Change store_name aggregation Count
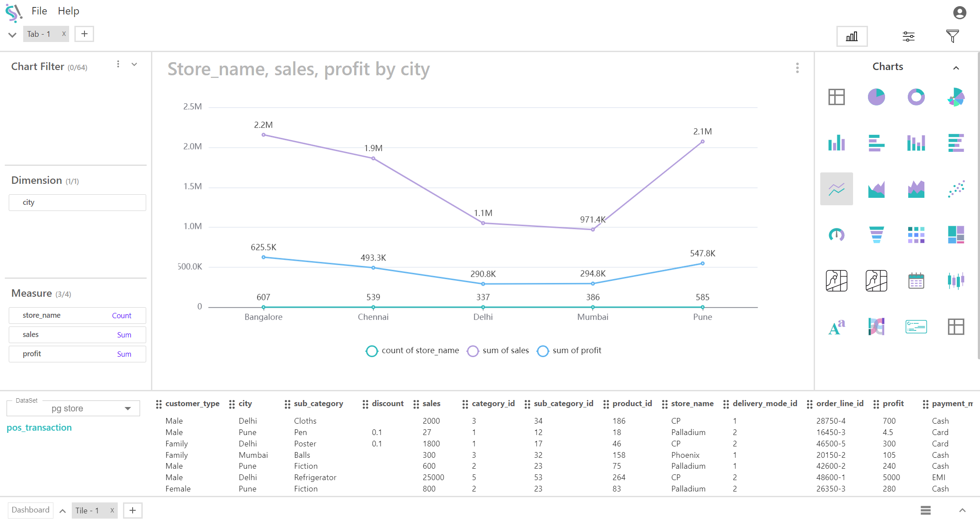 point(121,316)
